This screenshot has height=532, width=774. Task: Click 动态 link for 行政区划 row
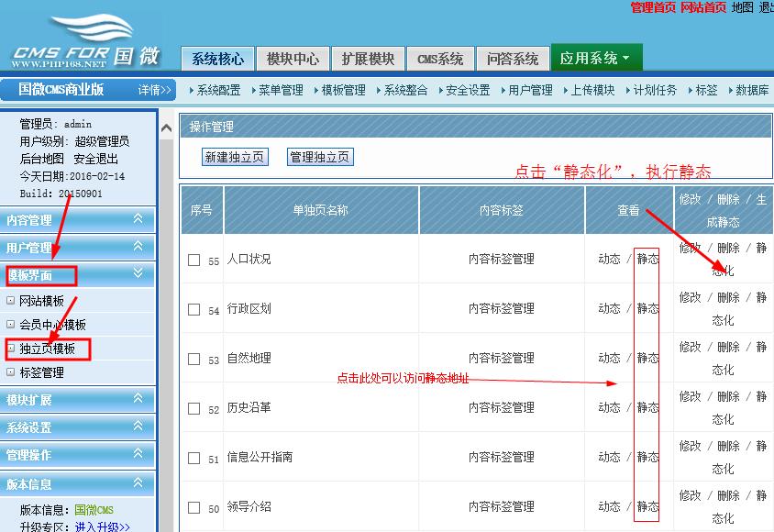click(609, 309)
